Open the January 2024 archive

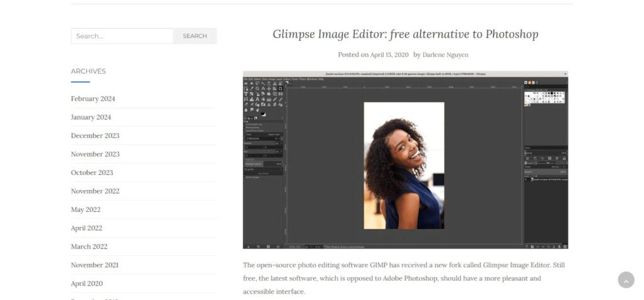tap(91, 117)
